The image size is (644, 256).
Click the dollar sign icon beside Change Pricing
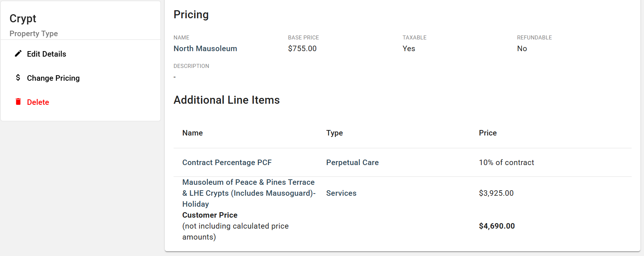coord(18,78)
